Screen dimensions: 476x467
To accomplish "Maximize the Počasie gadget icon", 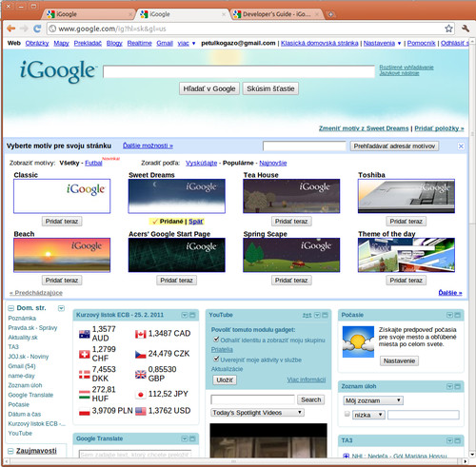I will pyautogui.click(x=457, y=315).
